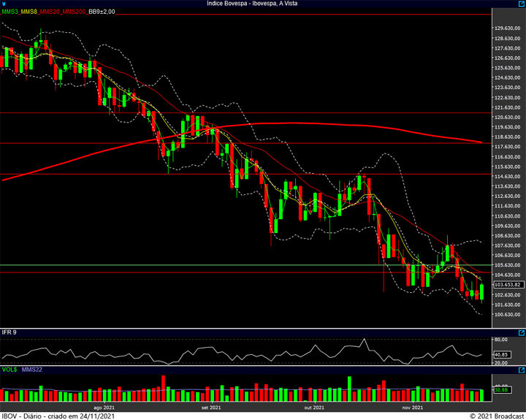Click the green volume value tag
The height and width of the screenshot is (420, 526).
[x=500, y=390]
